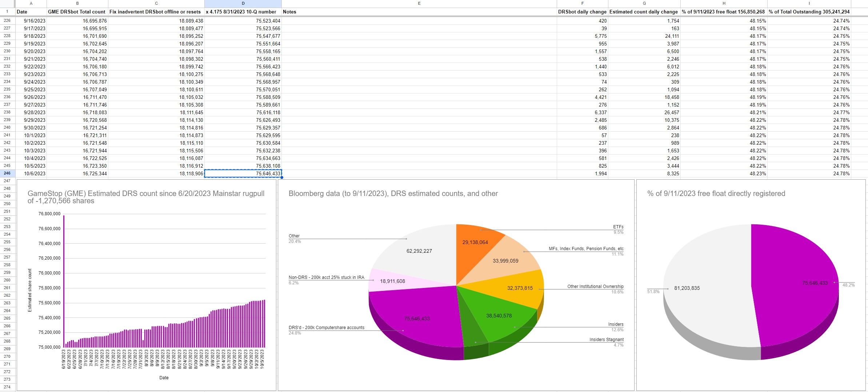Image resolution: width=868 pixels, height=392 pixels.
Task: Click cell with value 18,118,906
Action: click(156, 173)
